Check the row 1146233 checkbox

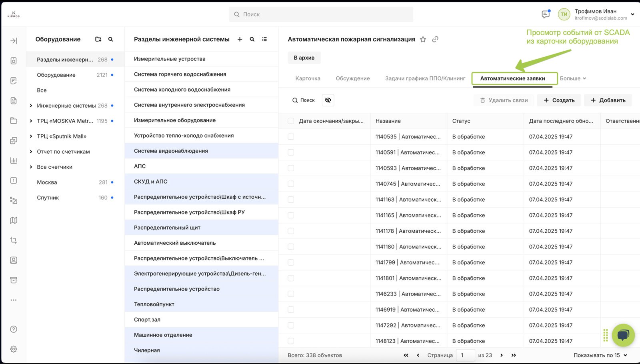coord(291,294)
